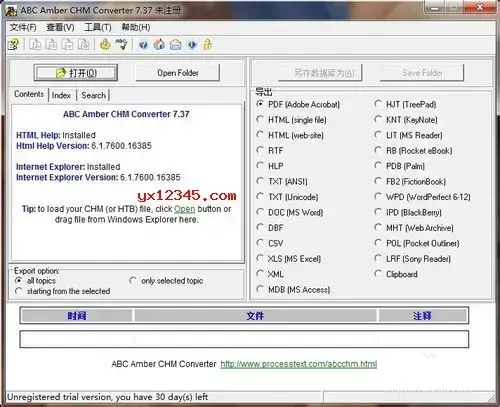Choose DOC (MS Word) export option

(x=290, y=212)
